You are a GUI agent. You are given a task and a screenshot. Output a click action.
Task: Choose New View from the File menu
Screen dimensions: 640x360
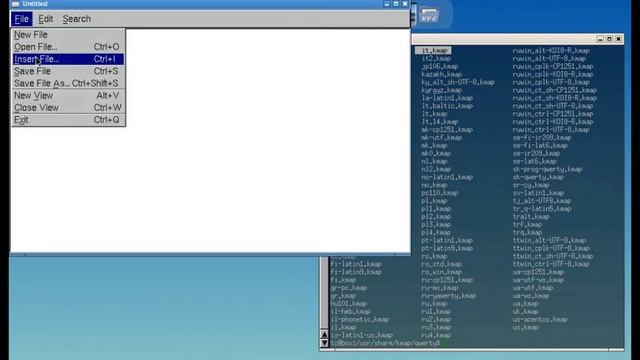tap(68, 96)
